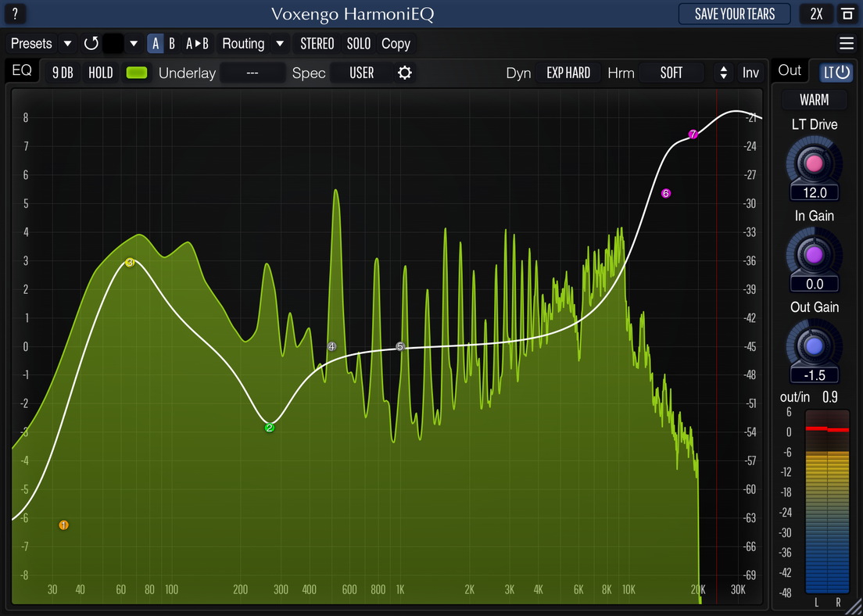Open the USER spectrum mode selector
The width and height of the screenshot is (863, 616).
coord(361,73)
